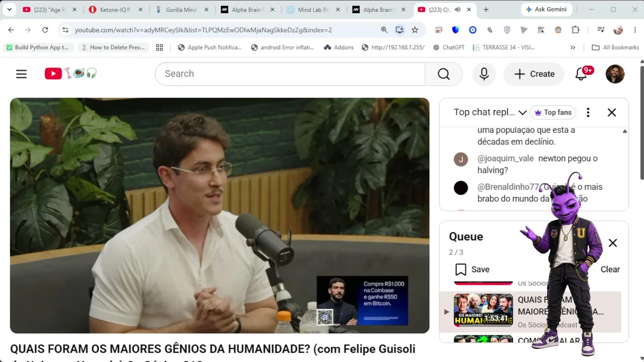Bookmark this page with star icon
This screenshot has height=362, width=644.
point(415,30)
